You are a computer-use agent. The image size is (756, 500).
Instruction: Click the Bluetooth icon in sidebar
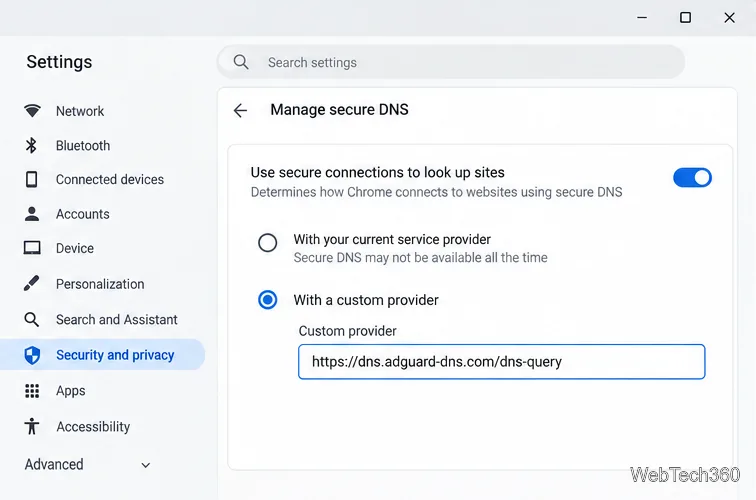(31, 145)
